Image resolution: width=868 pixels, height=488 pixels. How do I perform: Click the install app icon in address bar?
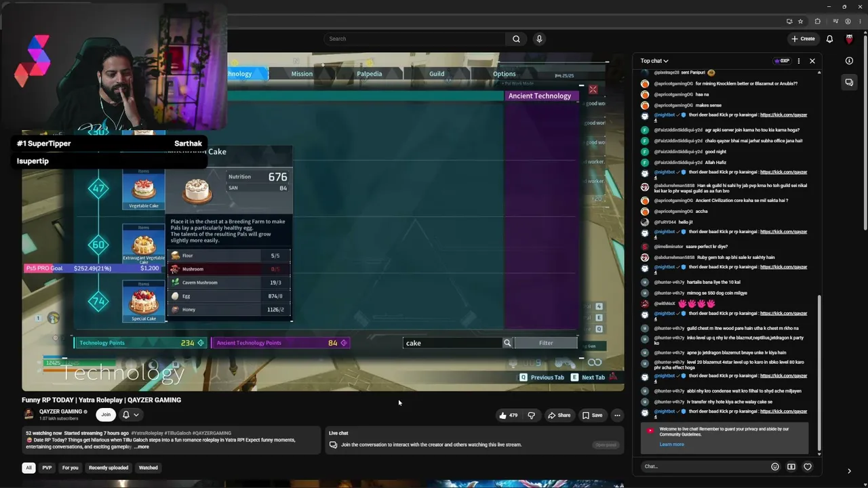[789, 21]
